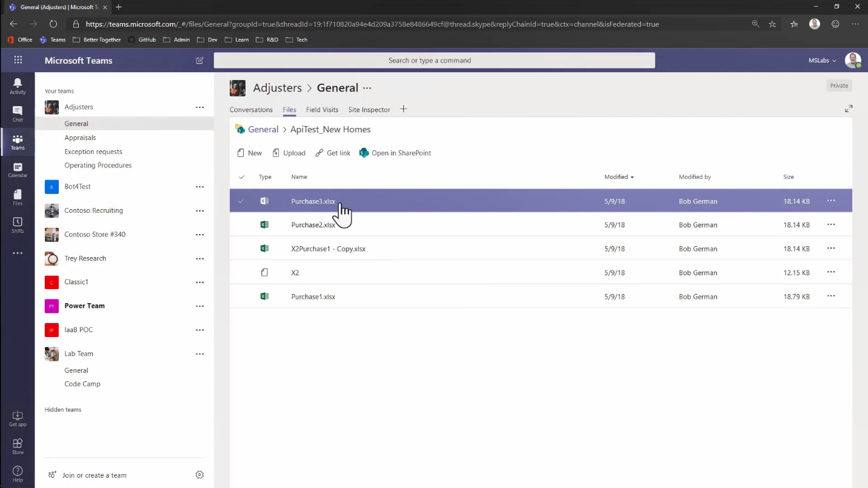
Task: Click Join or create a team
Action: (87, 475)
